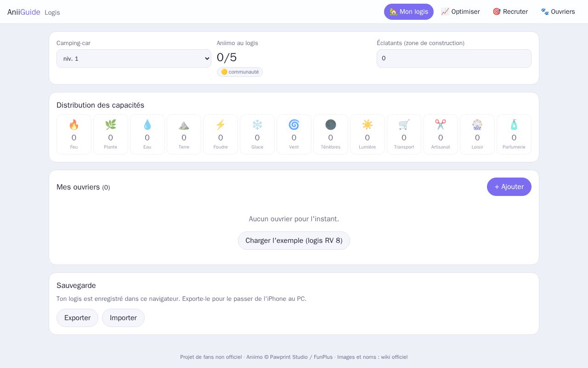The height and width of the screenshot is (368, 588).
Task: Click the Éclatants (zone de construction) label
Action: pyautogui.click(x=420, y=43)
